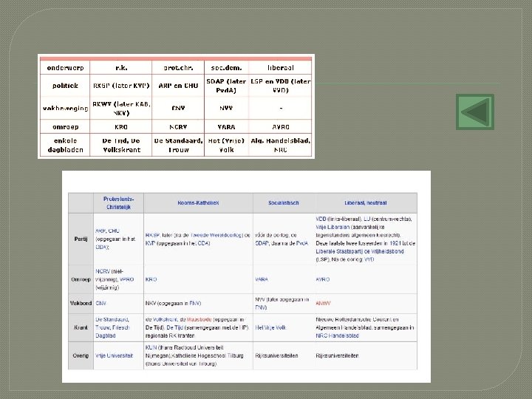
Task: Open the Vrije Universiteit link
Action: click(114, 356)
